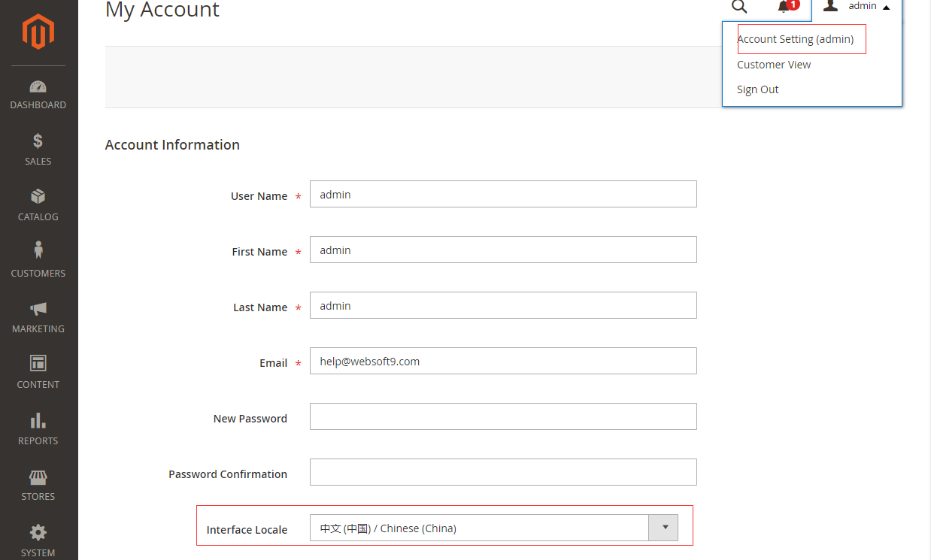Open the Content layout icon

coord(38,364)
